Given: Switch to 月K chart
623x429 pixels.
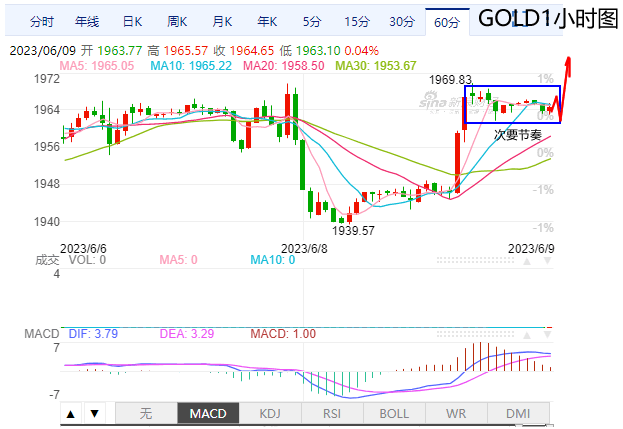Looking at the screenshot, I should [222, 21].
